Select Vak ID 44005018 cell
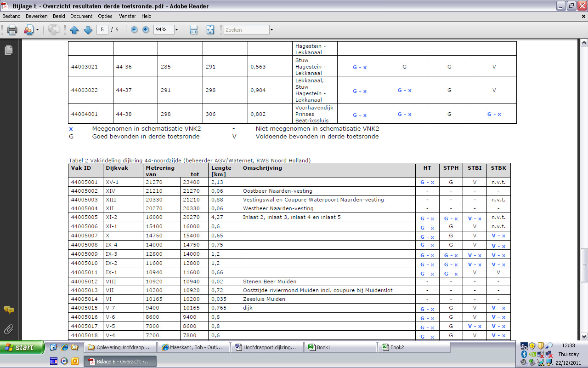 [85, 335]
